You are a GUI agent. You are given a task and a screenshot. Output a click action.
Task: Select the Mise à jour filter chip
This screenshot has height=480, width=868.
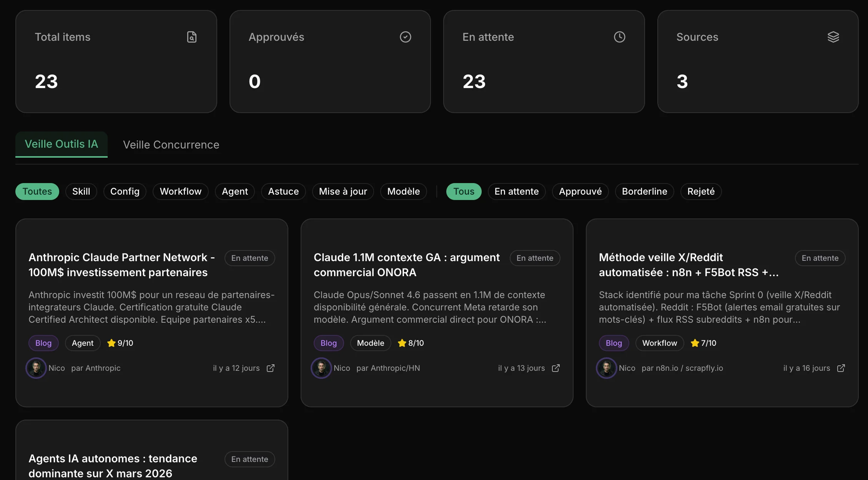tap(343, 192)
